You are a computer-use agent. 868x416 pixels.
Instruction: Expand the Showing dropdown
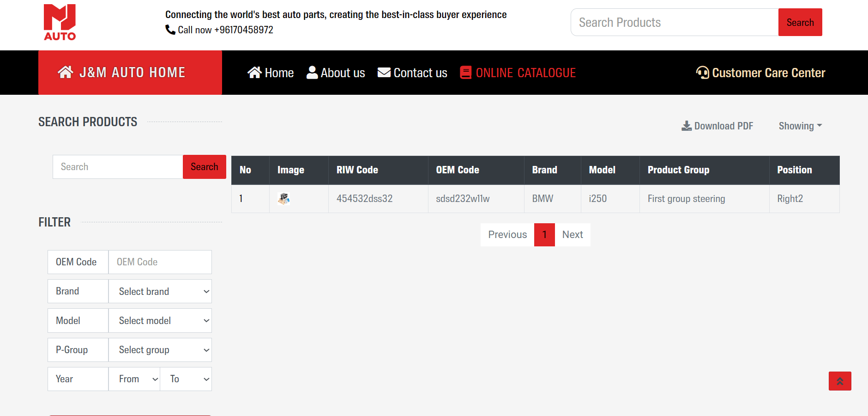point(800,126)
